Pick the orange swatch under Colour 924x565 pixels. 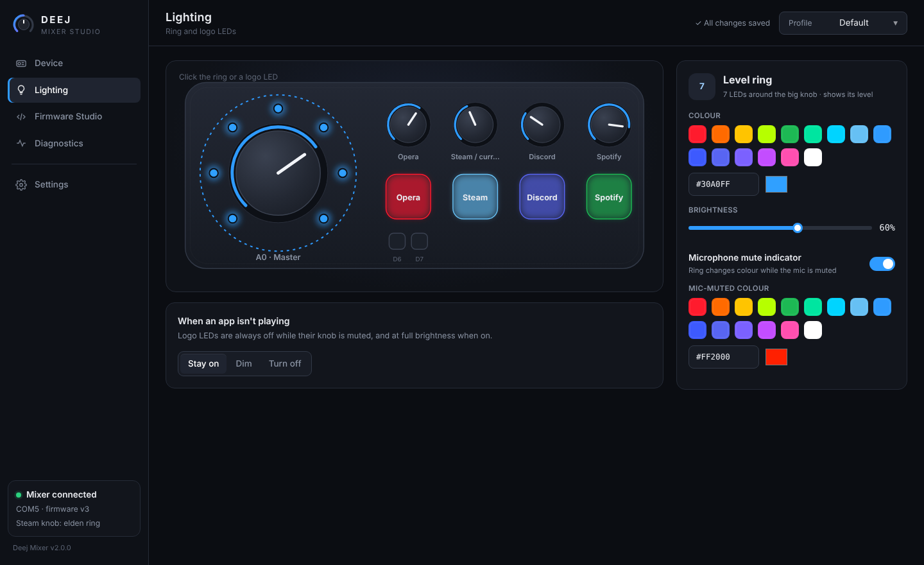pyautogui.click(x=721, y=134)
